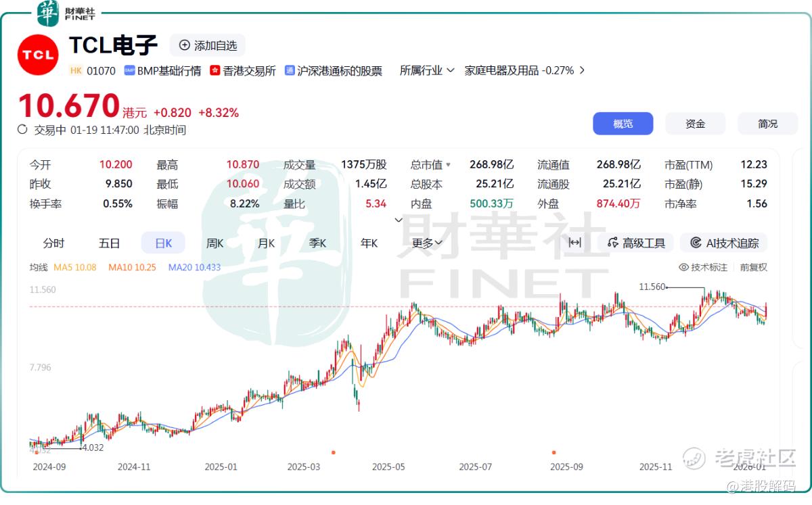Click the 11.560 high marker on chart
Screen dimensions: 812x505
click(x=652, y=287)
